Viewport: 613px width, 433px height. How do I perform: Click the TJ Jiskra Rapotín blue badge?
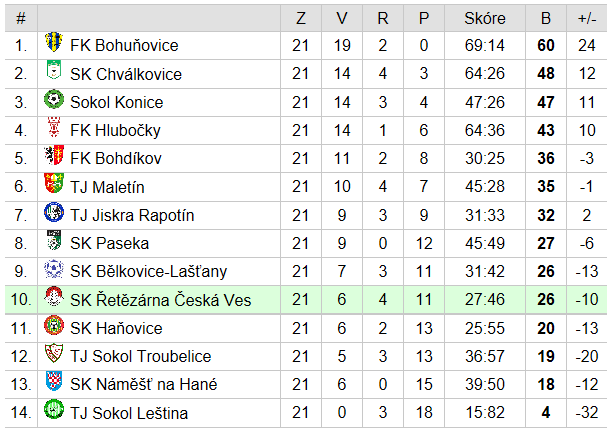(54, 212)
